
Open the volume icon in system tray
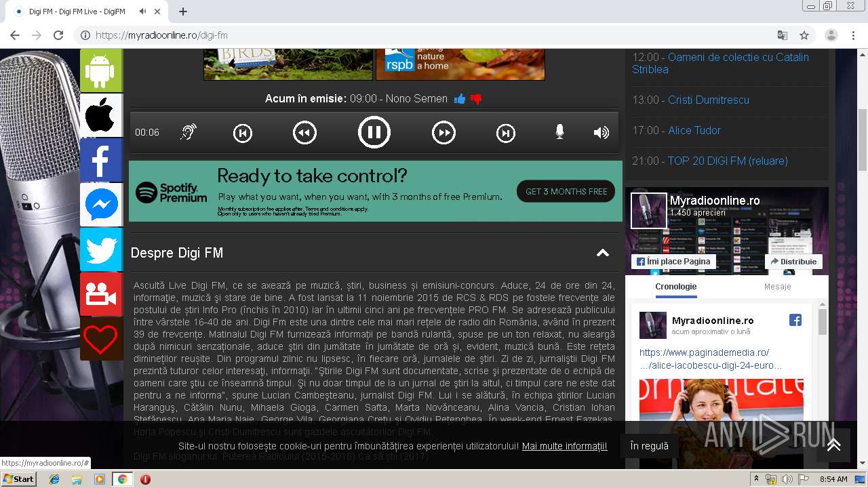click(787, 479)
